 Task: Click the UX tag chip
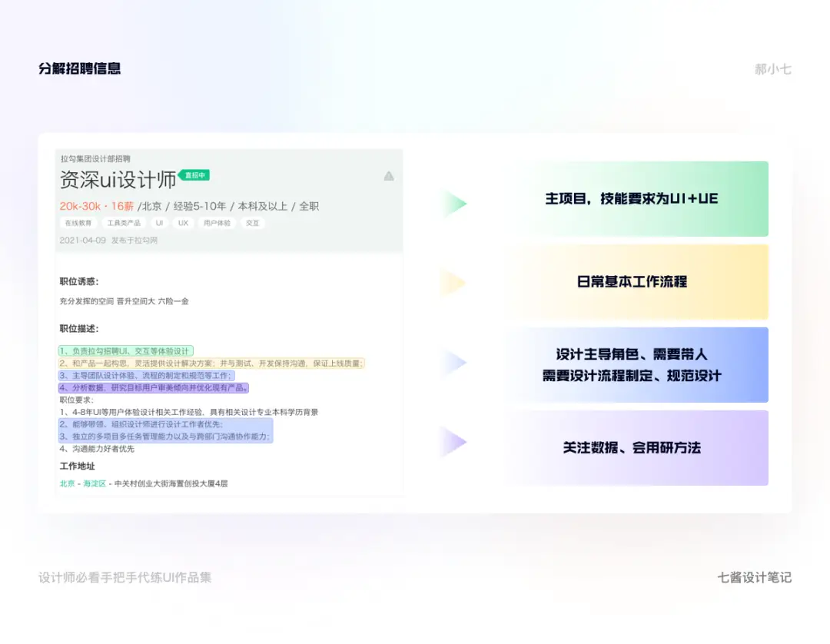[183, 223]
